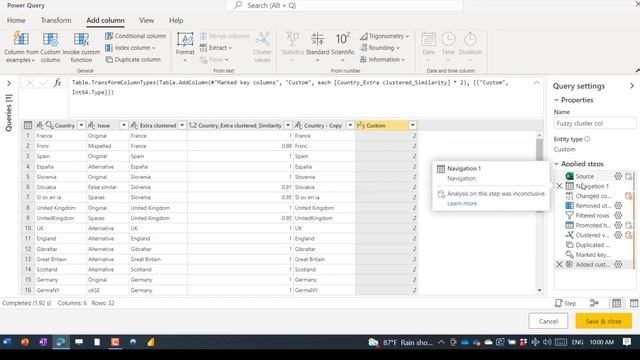The width and height of the screenshot is (640, 360).
Task: Collapse Query settings pane
Action: click(631, 86)
